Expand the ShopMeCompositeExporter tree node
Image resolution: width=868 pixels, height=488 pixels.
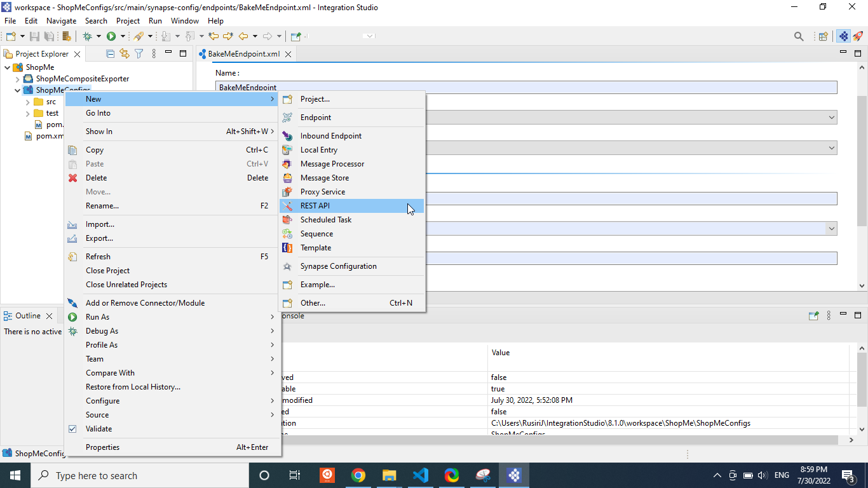(18, 79)
